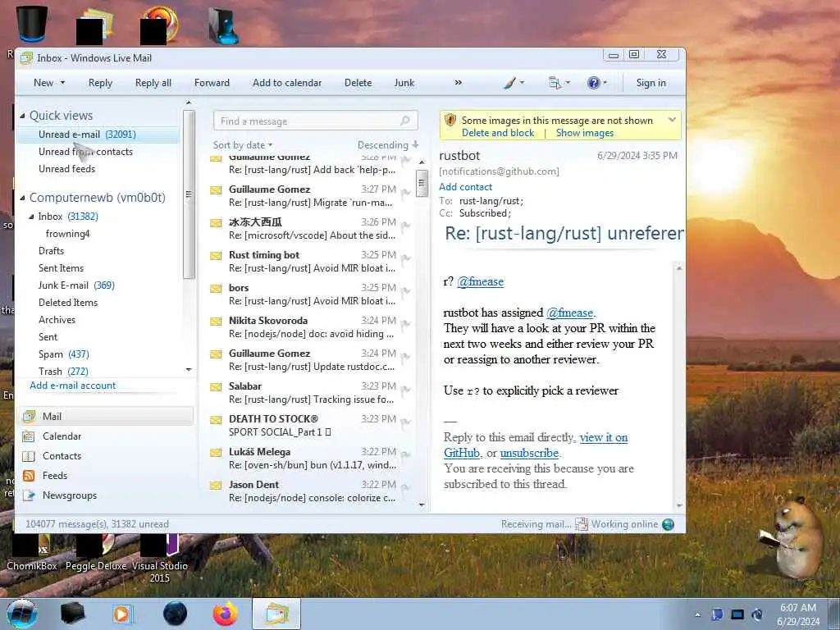Open the Menus toolbar icon
This screenshot has width=840, height=630.
pyautogui.click(x=555, y=83)
